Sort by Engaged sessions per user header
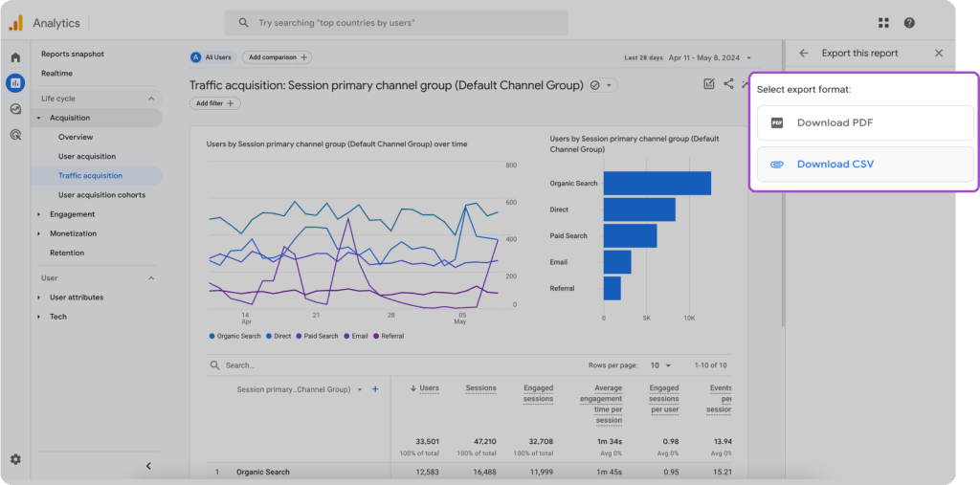 664,399
